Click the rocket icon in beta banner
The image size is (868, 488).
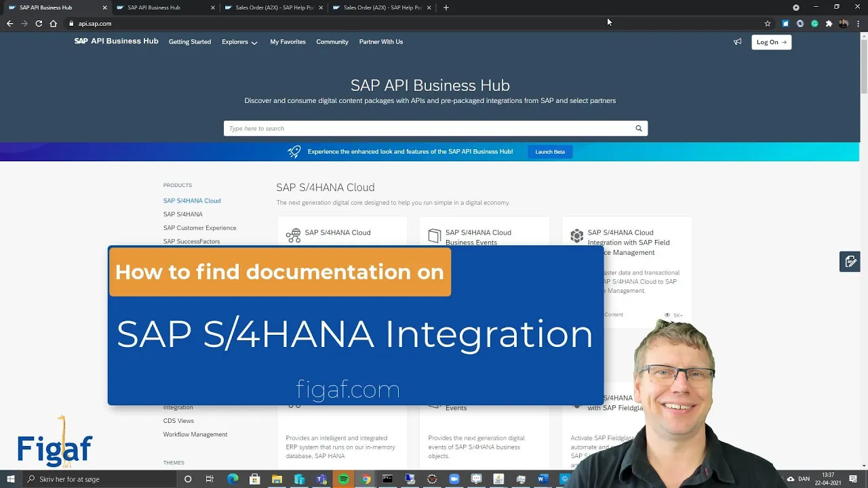pos(294,152)
